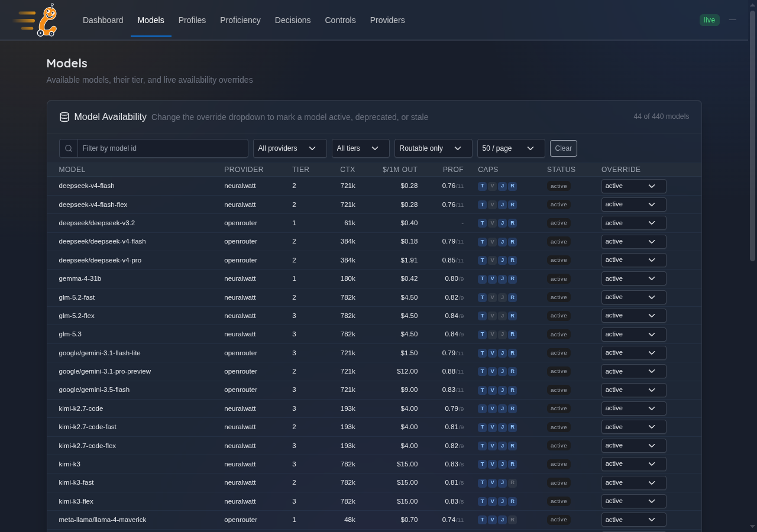Click the J cap badge for google/gemini-3.5-flash

click(x=502, y=390)
